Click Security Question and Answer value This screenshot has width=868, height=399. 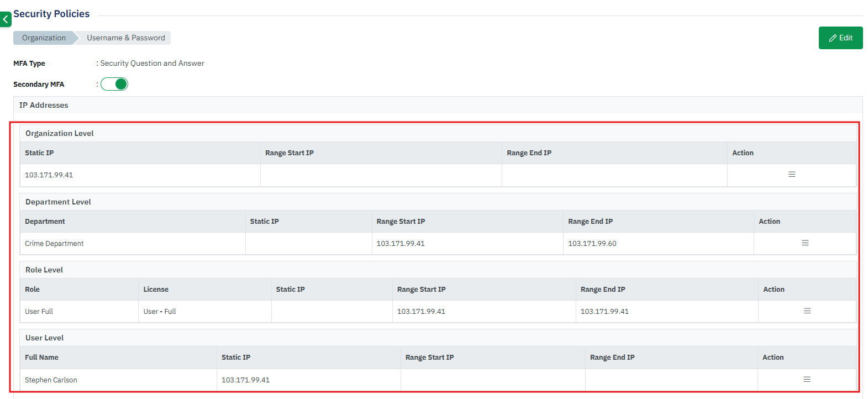coord(152,63)
